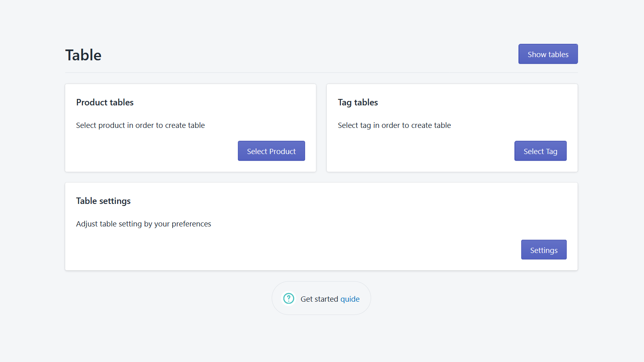Click 'Select product in order to create table' text
This screenshot has width=644, height=362.
[140, 125]
